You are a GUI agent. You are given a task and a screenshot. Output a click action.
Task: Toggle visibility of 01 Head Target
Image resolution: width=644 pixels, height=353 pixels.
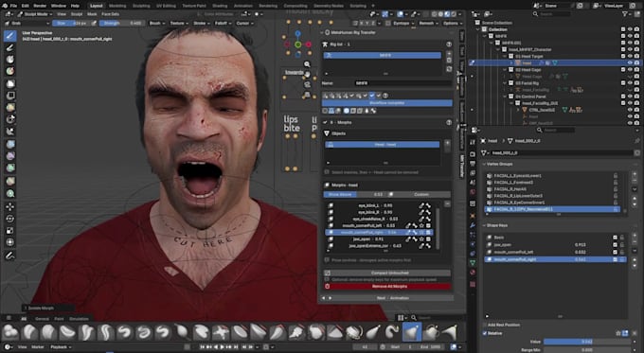coord(630,56)
